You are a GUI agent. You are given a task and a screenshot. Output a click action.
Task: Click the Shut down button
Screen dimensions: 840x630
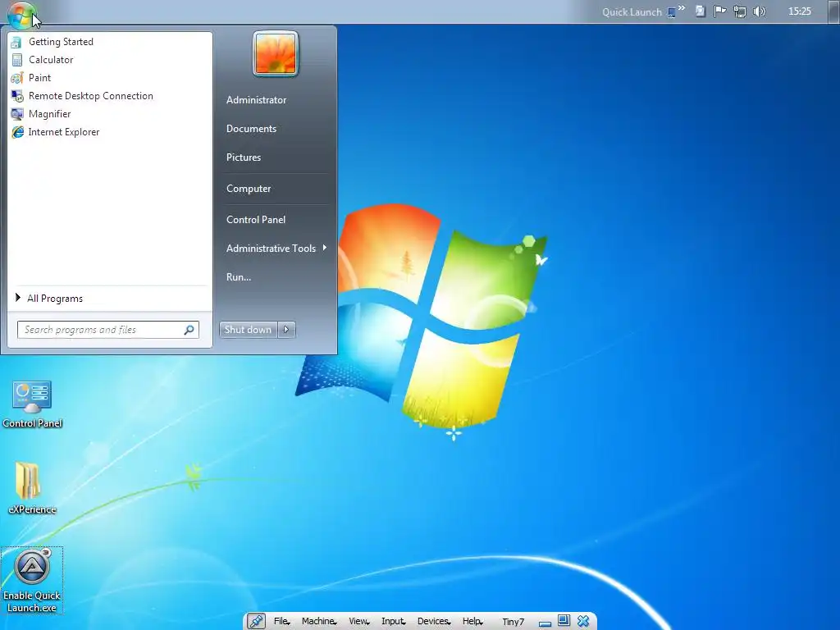click(248, 330)
